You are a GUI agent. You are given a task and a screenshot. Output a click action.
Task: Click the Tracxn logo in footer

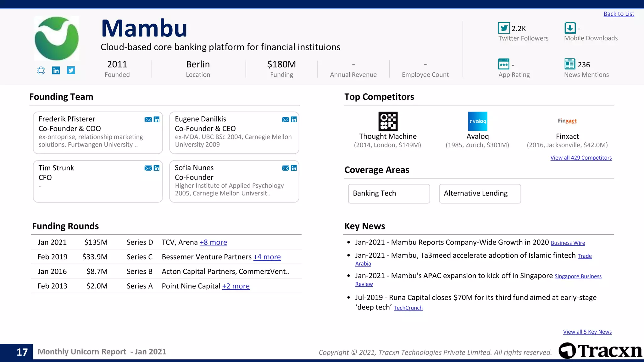coord(601,351)
